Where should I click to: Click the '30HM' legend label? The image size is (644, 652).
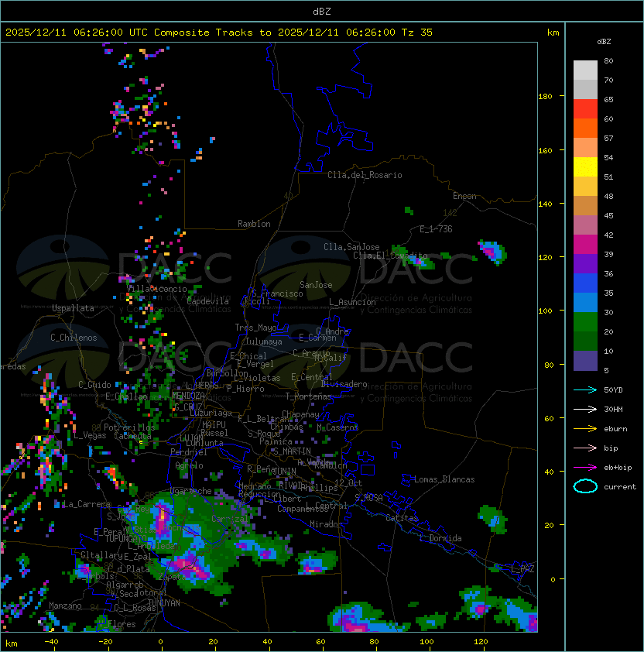613,409
